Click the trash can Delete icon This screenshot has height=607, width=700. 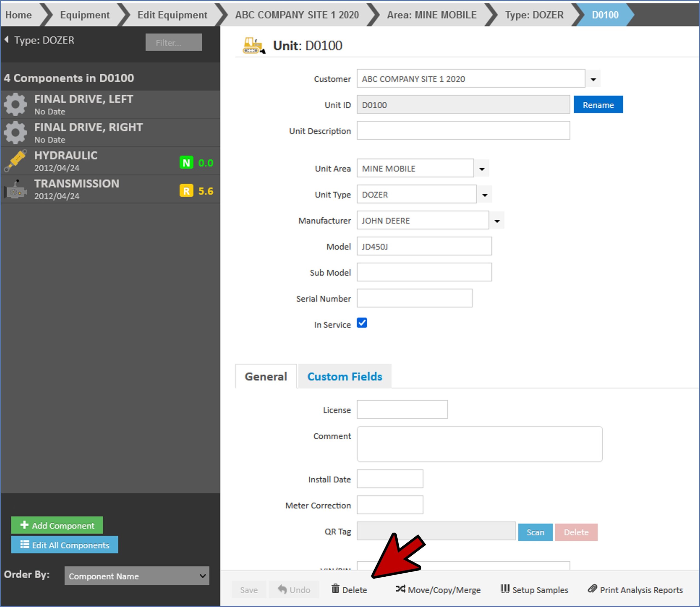tap(335, 589)
